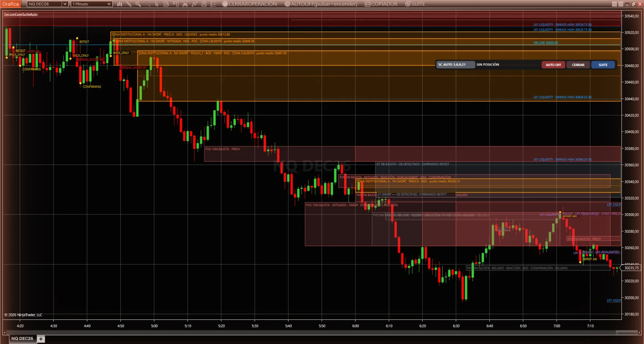Screen dimensions: 644x344
Task: Click the yellow SWEEP 34t label
Action: coord(590,259)
